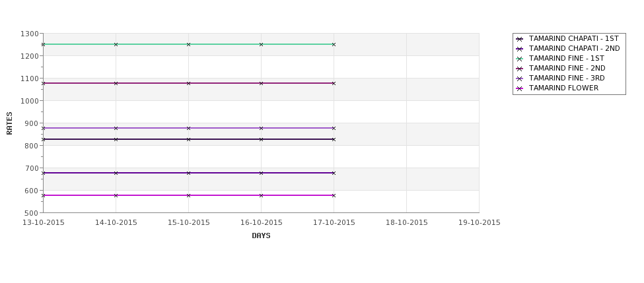Click the TAMARIND CHAPATI - 2ND legend text
The image size is (644, 283).
pos(574,49)
